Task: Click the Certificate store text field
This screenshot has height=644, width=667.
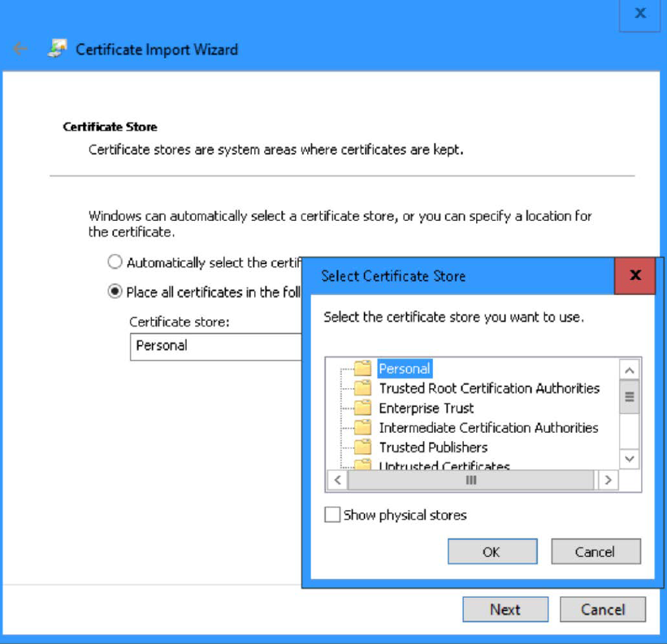Action: tap(215, 346)
